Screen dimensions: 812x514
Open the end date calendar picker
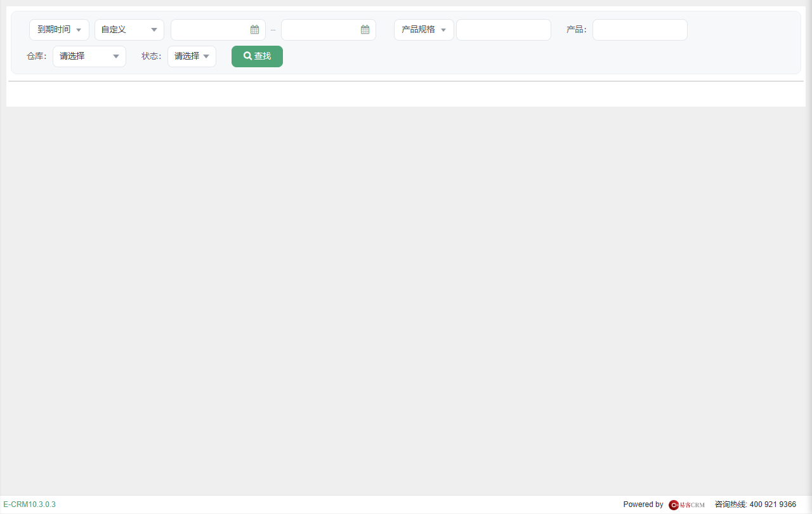[365, 30]
